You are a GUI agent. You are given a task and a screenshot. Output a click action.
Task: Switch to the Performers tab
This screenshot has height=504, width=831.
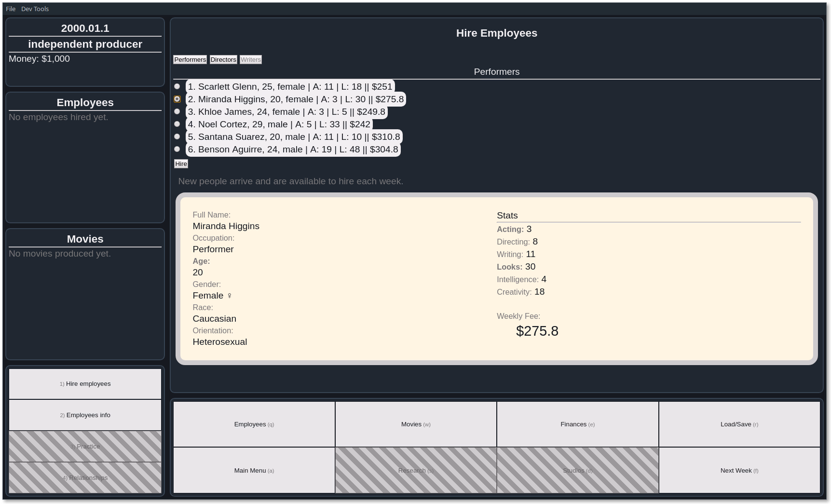(x=190, y=60)
